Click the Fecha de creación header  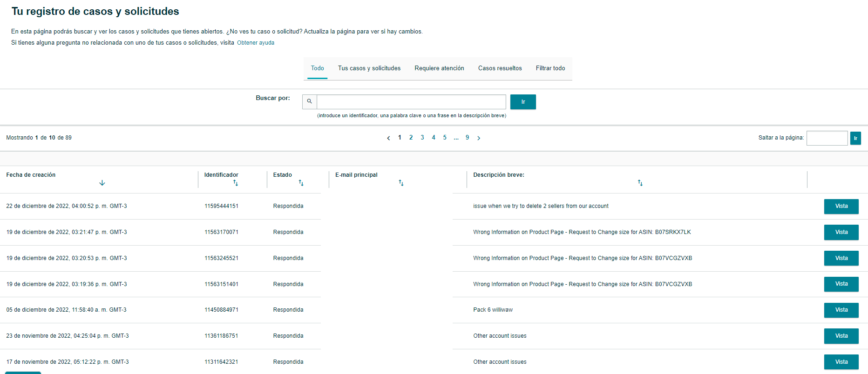[31, 175]
